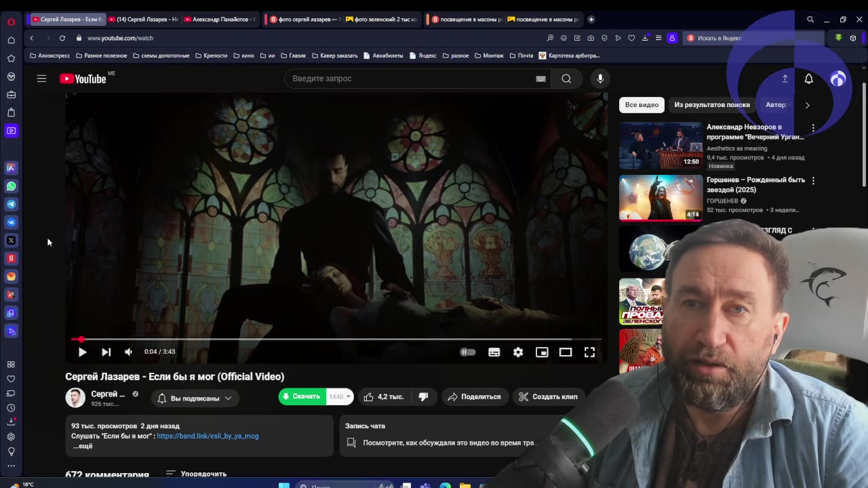Dislike the video
This screenshot has height=488, width=868.
423,396
